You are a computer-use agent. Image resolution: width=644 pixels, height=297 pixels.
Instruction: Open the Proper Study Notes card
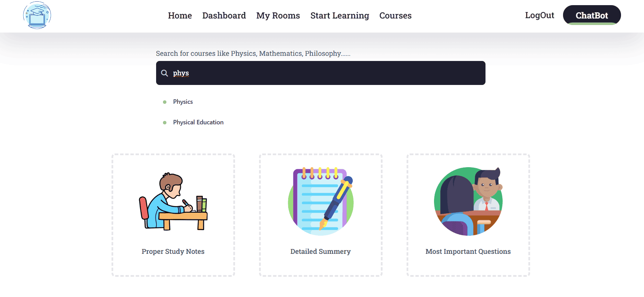click(x=173, y=215)
